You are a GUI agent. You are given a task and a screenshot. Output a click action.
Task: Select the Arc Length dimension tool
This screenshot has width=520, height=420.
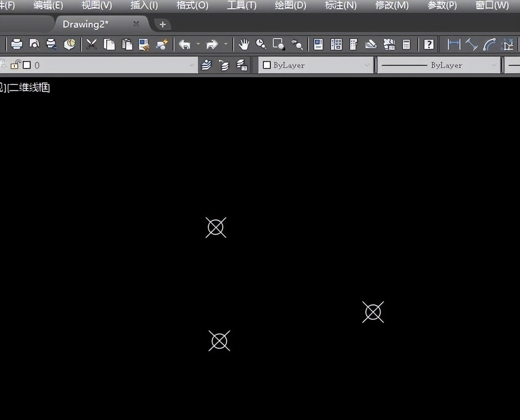pos(489,44)
